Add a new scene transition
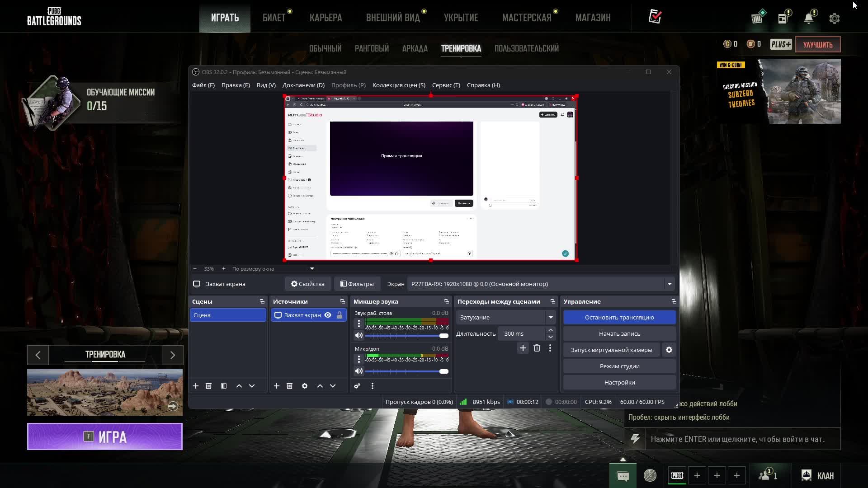Screen dimensions: 868x488 point(523,348)
